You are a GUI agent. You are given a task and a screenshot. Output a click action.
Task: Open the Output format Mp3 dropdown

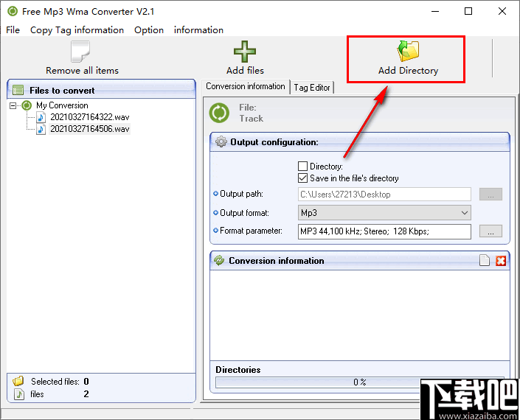pyautogui.click(x=384, y=213)
